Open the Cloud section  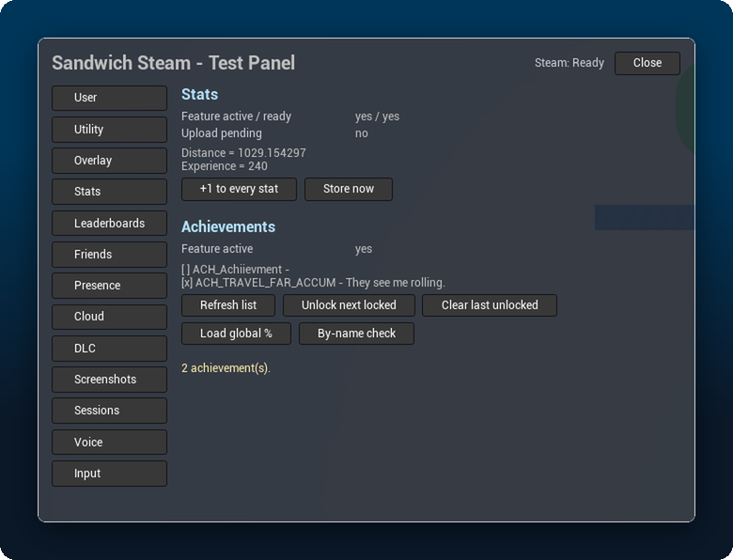(x=109, y=317)
